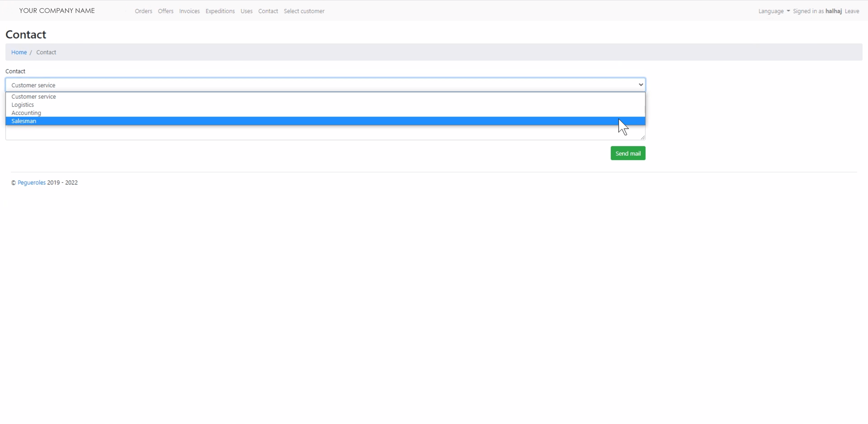
Task: Click the YOUR COMPANY NAME brand logo
Action: (57, 11)
